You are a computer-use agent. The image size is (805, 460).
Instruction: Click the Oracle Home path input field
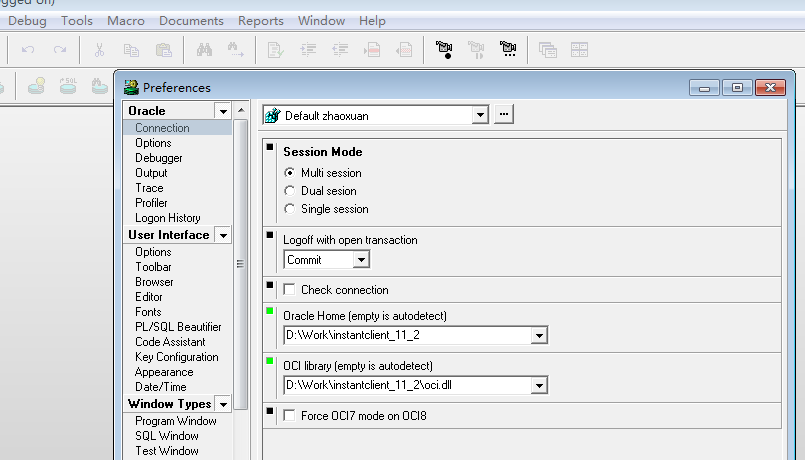408,336
